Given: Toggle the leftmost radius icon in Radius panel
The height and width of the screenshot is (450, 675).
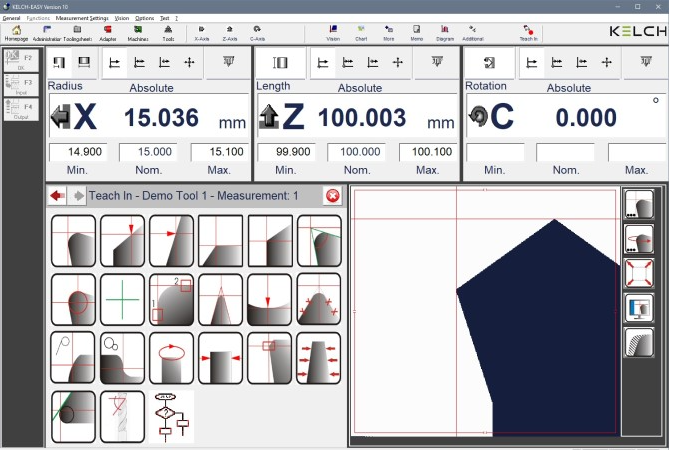Looking at the screenshot, I should tap(59, 63).
